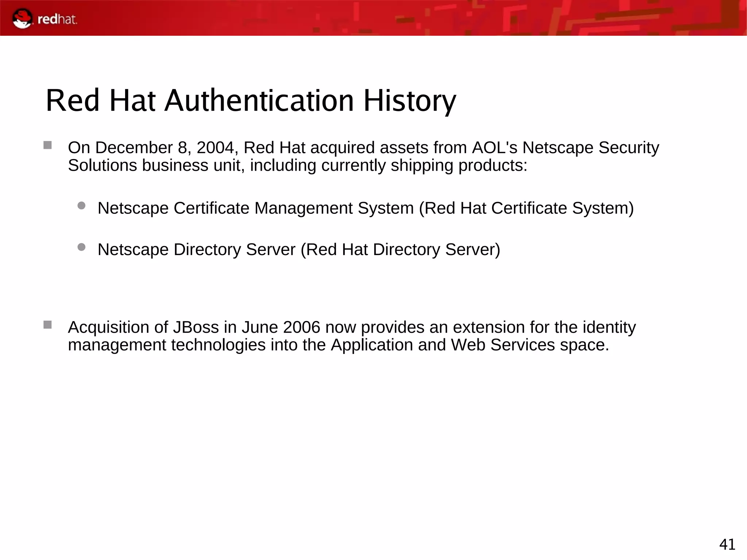Select the 'Netscape Certificate Management System' bullet text
Viewport: 747px width, 560px height.
coord(365,208)
